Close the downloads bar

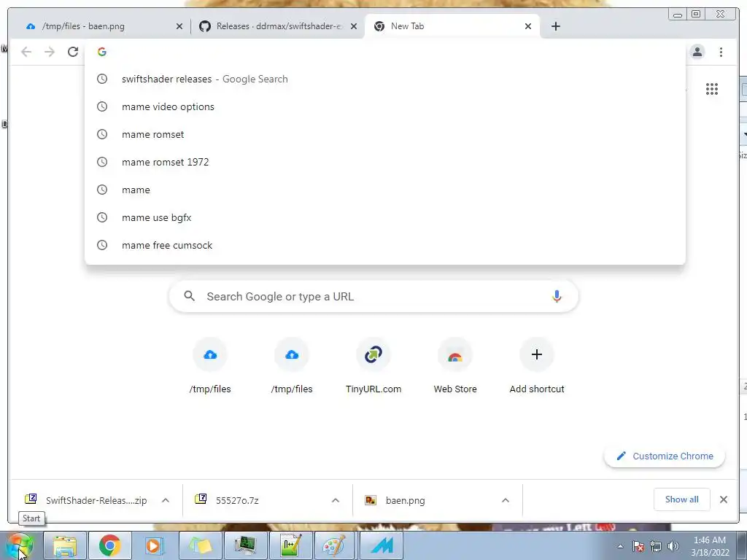click(x=723, y=499)
